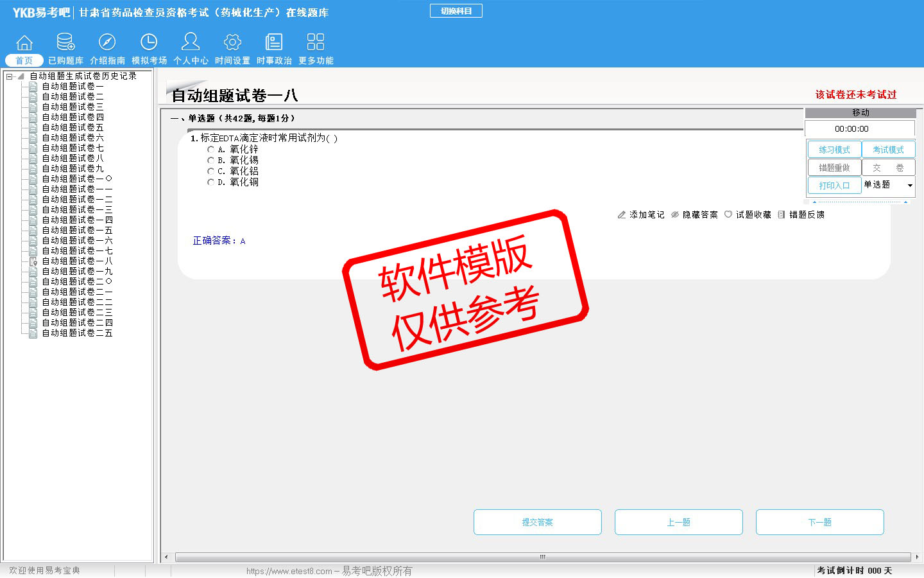Open the 单选题 question type dropdown

coord(909,186)
